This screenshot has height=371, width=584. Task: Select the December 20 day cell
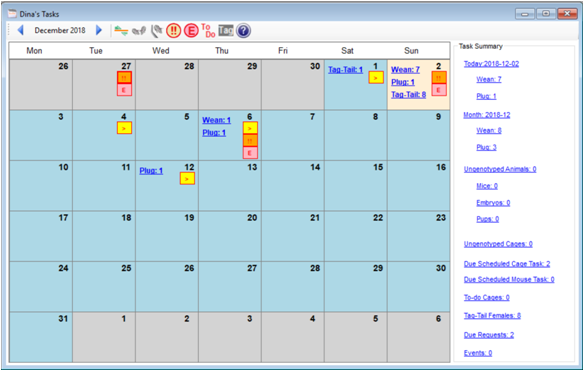tap(230, 236)
